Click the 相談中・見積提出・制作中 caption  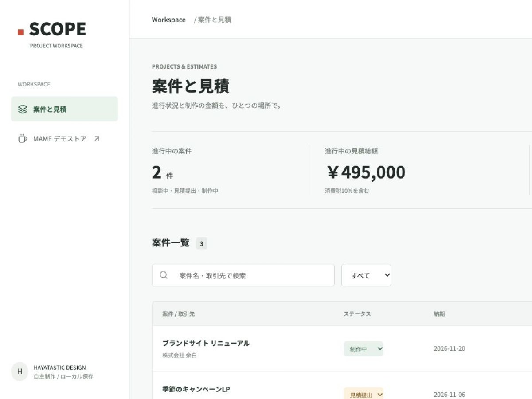click(185, 191)
